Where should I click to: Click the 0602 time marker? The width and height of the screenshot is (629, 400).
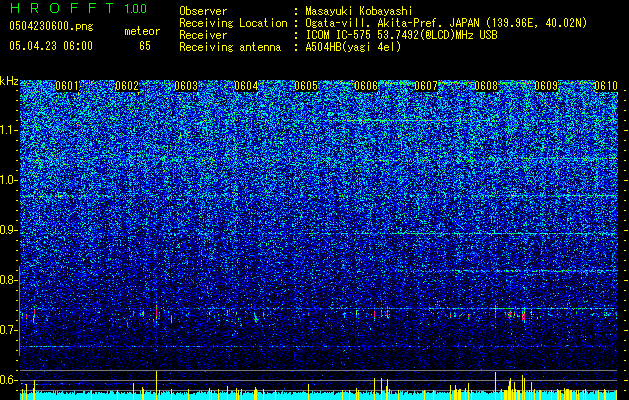(127, 86)
